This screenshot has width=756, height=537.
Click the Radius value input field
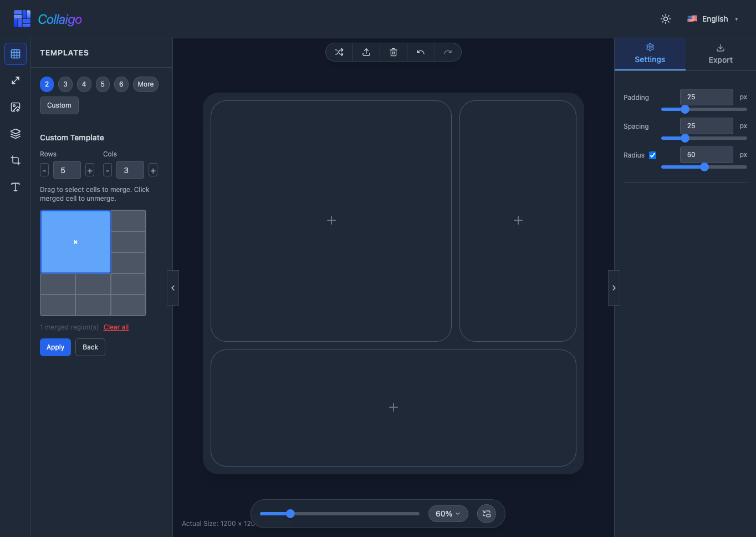[707, 155]
